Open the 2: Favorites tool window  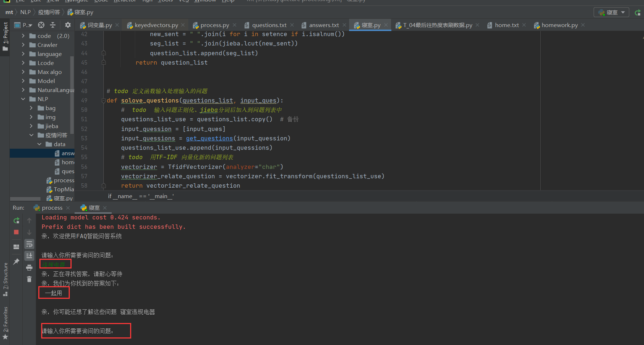(x=5, y=323)
